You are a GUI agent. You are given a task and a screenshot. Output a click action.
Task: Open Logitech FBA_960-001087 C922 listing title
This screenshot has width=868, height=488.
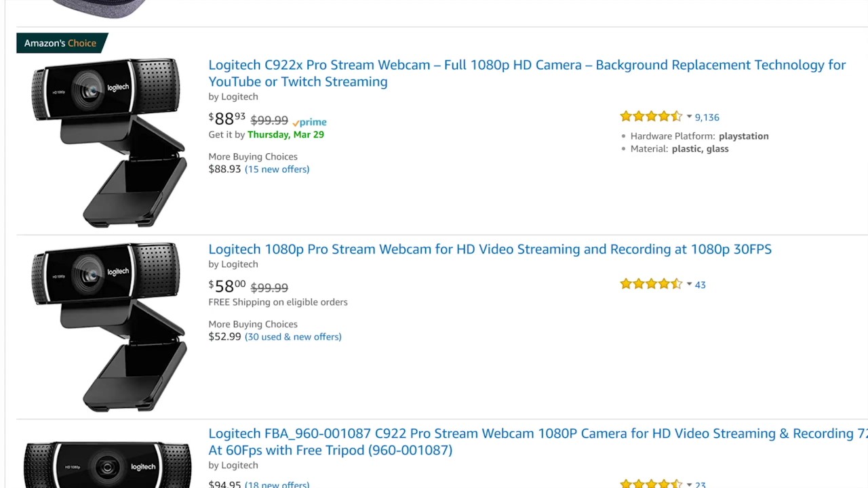(538, 441)
